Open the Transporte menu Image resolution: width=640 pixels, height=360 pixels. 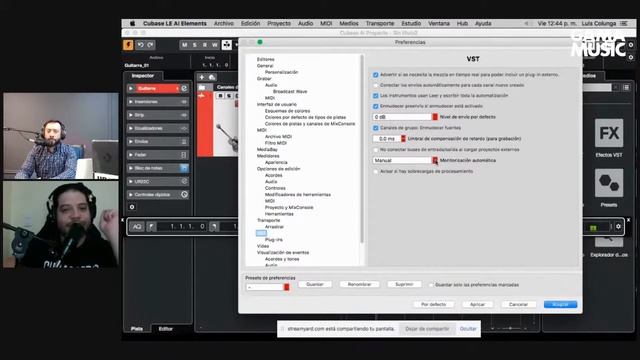coord(380,23)
